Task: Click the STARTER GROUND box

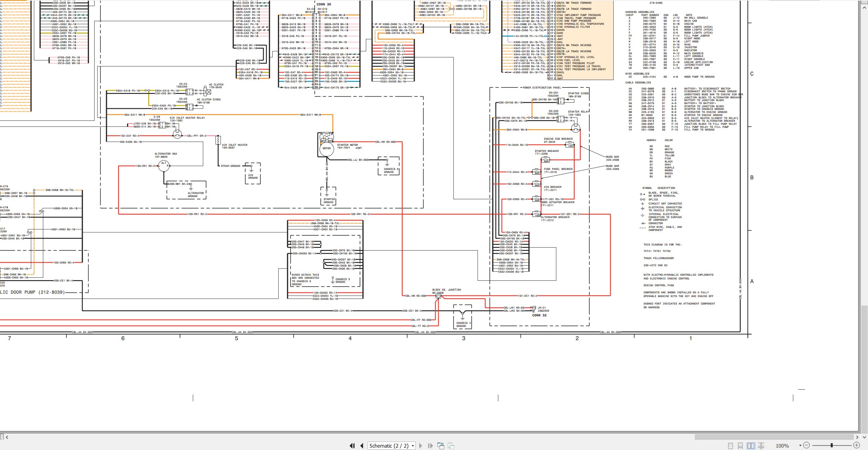Action: click(329, 196)
